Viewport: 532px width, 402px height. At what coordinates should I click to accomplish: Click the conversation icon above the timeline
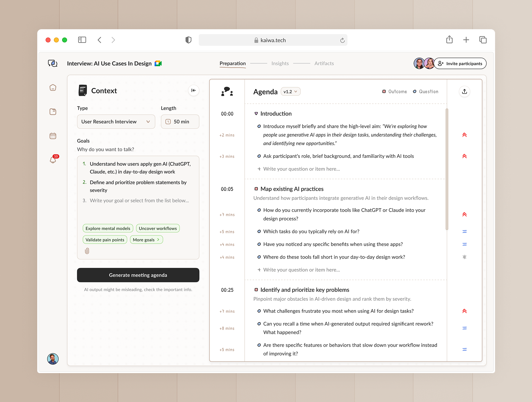pyautogui.click(x=227, y=92)
